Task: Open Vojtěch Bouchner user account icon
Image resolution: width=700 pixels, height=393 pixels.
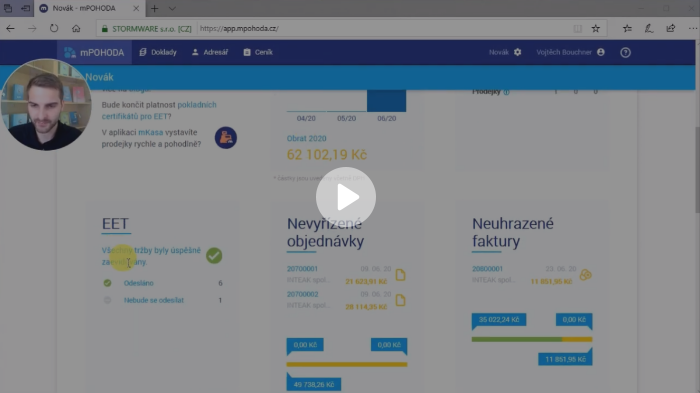Action: (601, 52)
